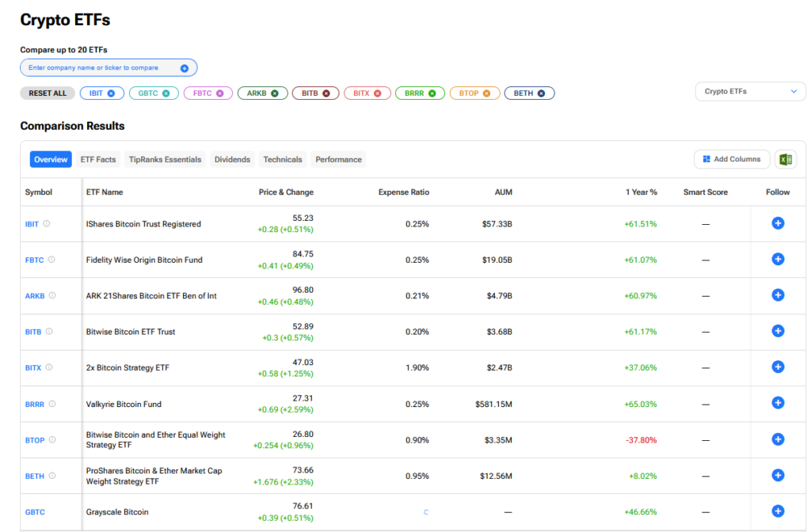Image resolution: width=811 pixels, height=532 pixels.
Task: Open the BITB symbol link
Action: (x=33, y=332)
